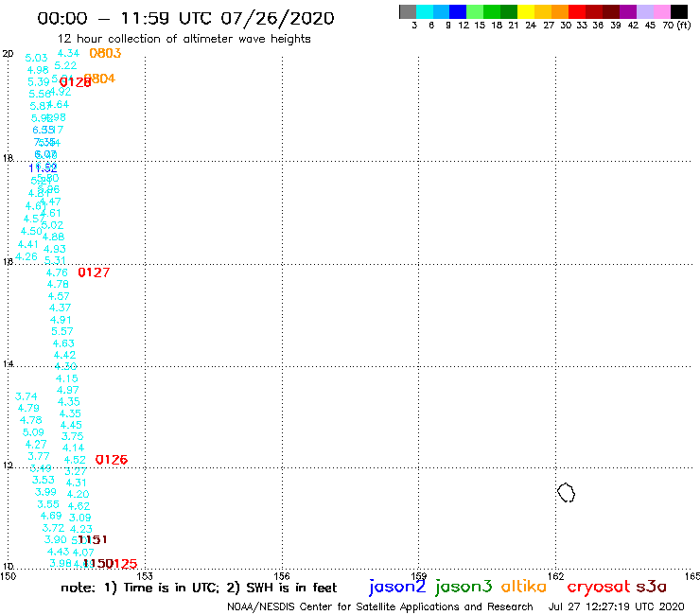Click the wave height value '4.79'
The image size is (700, 615).
coord(28,408)
